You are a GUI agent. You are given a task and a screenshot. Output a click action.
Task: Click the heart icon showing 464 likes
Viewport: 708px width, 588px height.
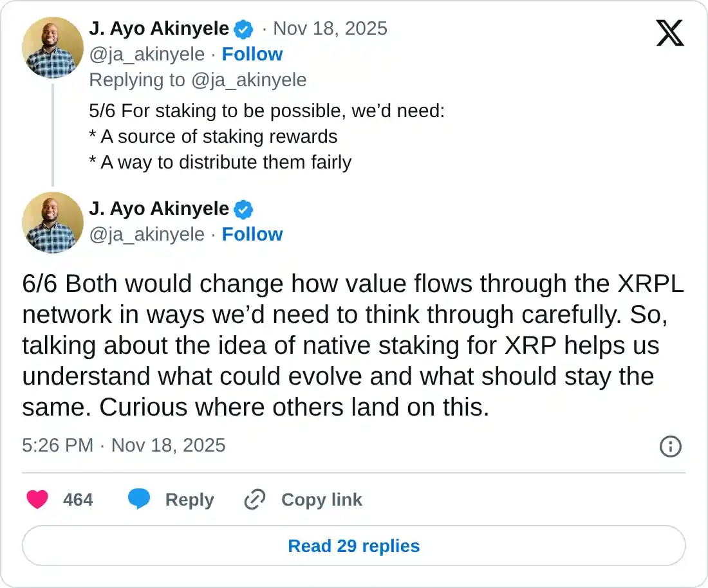coord(37,499)
